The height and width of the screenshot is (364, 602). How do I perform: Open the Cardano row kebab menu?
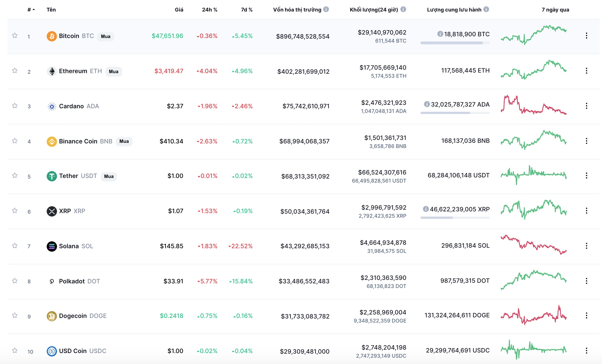pos(586,106)
